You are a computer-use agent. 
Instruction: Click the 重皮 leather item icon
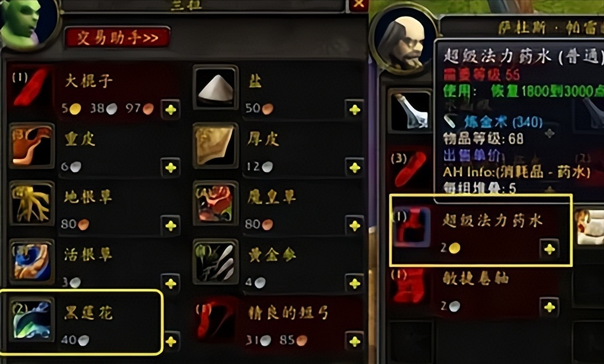tap(31, 145)
